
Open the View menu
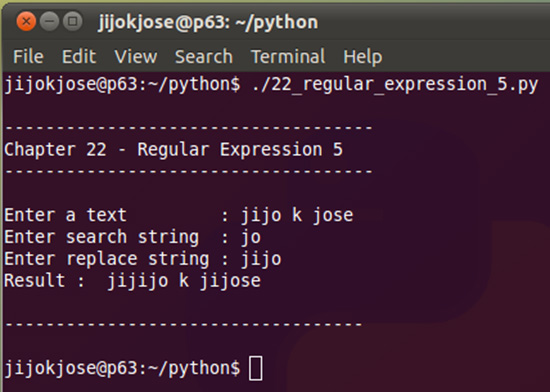[x=136, y=56]
